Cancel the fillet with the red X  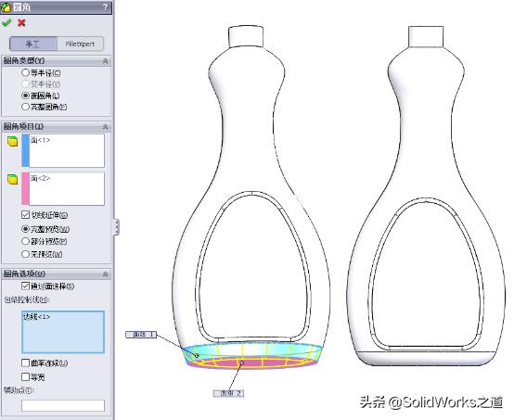[x=21, y=22]
